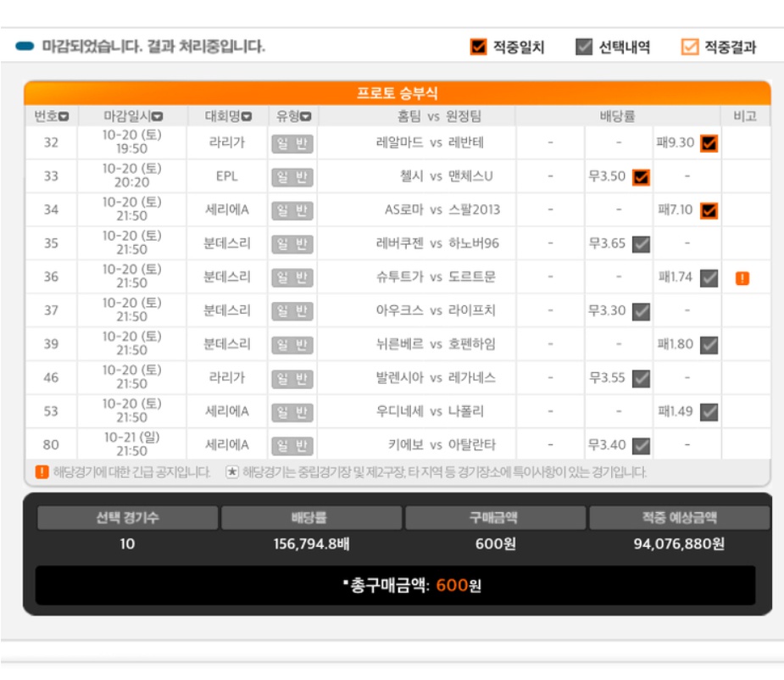Click the 일반 type badge for match 32
This screenshot has height=680, width=784.
292,143
